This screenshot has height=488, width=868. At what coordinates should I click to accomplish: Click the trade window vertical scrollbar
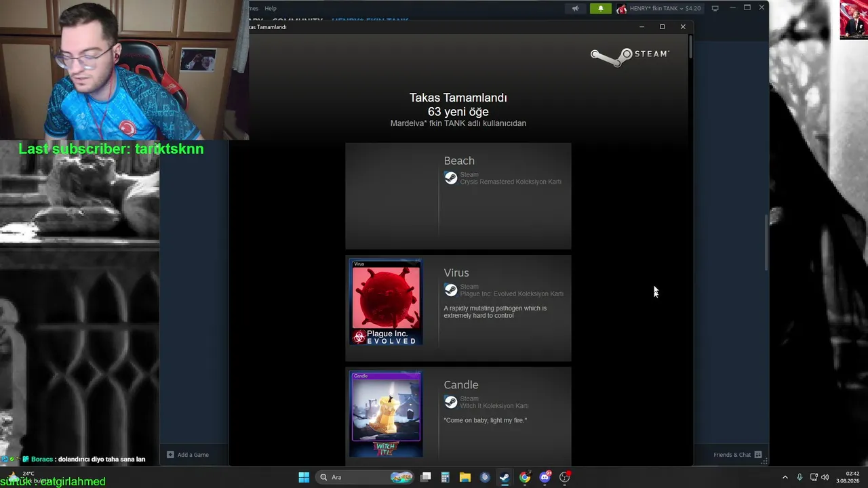[690, 46]
